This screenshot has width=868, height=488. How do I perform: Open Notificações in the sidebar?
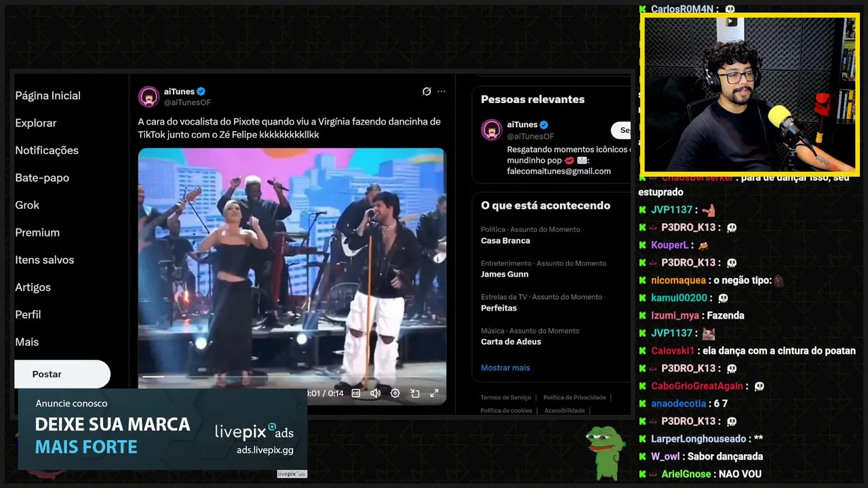(x=47, y=150)
